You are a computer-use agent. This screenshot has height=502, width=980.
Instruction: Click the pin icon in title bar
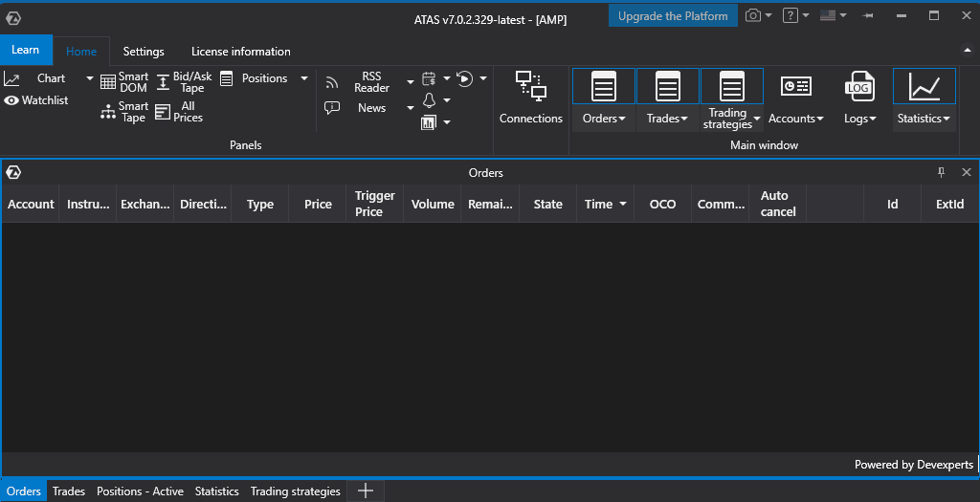(x=867, y=15)
